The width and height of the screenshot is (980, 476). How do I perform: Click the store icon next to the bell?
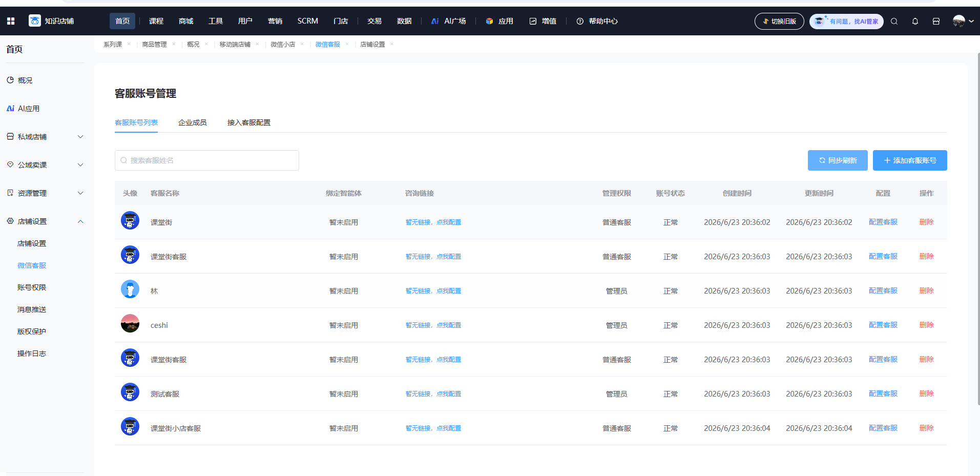click(x=936, y=22)
